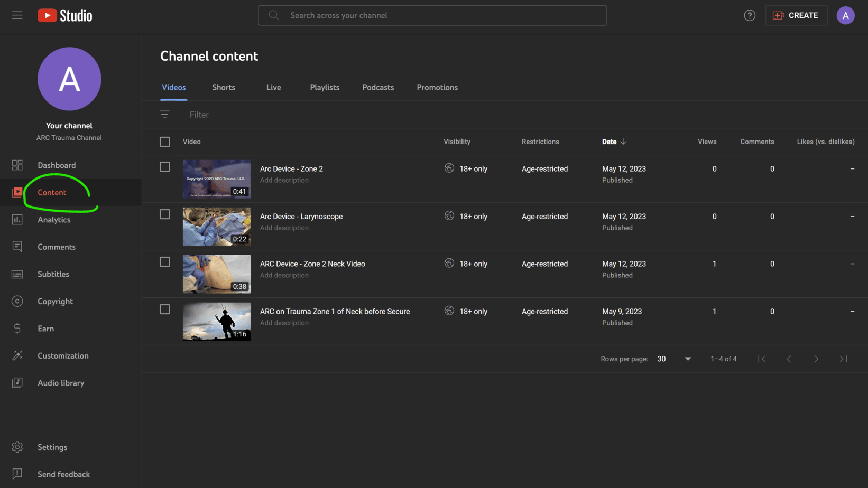The width and height of the screenshot is (868, 488).
Task: Open the account avatar menu
Action: click(845, 15)
